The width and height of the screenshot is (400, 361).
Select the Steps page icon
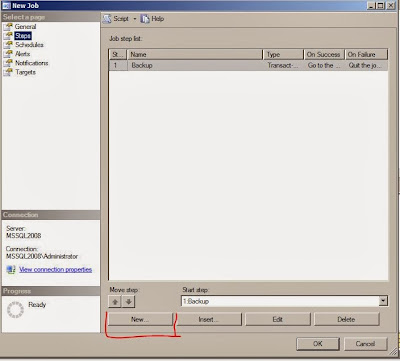point(8,36)
